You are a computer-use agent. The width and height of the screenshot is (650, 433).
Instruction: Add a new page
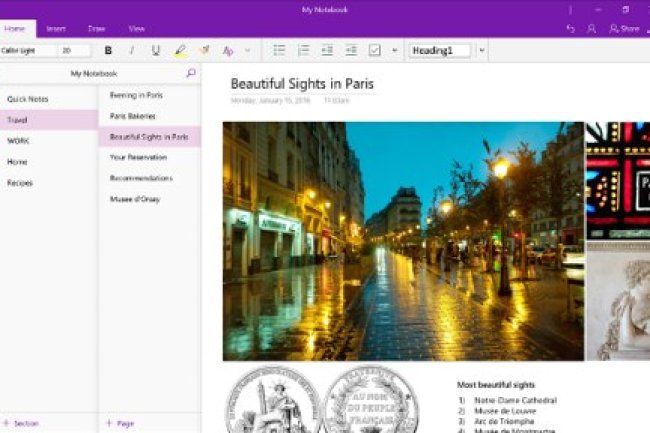(x=120, y=423)
